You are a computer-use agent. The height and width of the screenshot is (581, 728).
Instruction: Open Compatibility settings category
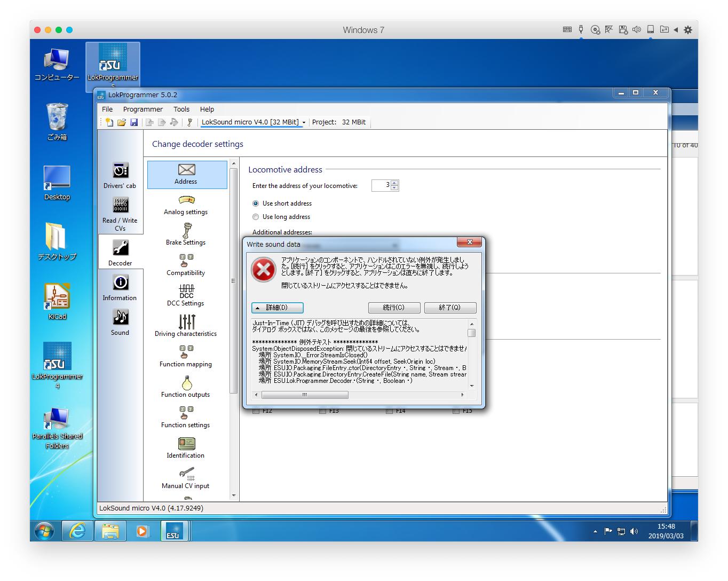coord(186,265)
